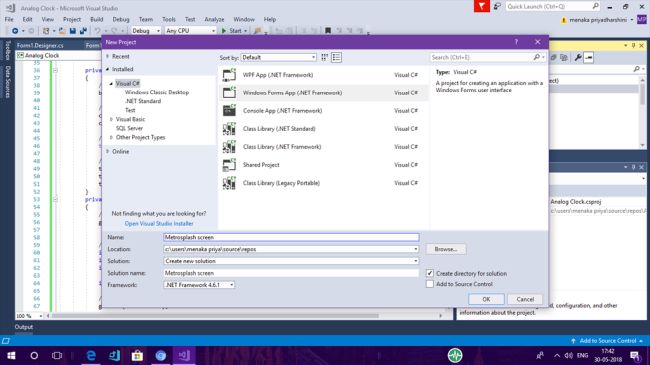Click the OK button
This screenshot has width=650, height=365.
pos(486,299)
